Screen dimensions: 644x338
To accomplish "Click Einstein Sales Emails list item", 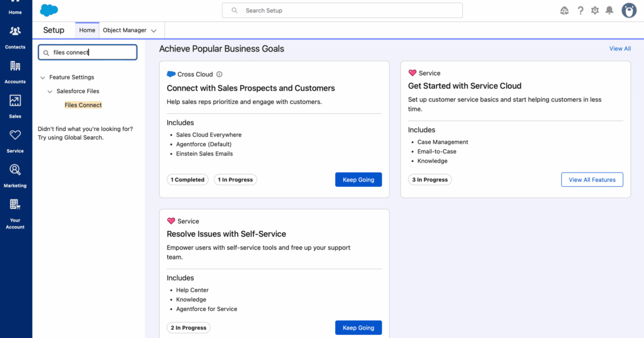I will pyautogui.click(x=204, y=154).
